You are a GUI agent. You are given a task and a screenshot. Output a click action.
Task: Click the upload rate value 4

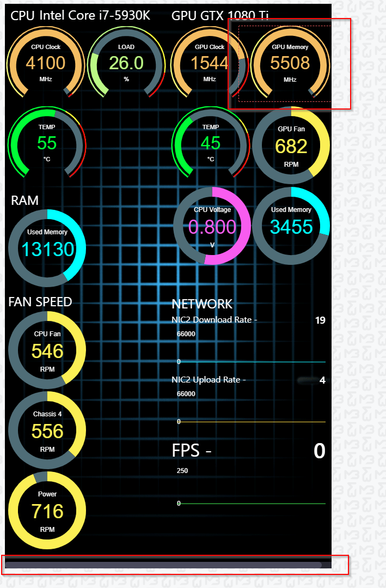click(322, 380)
